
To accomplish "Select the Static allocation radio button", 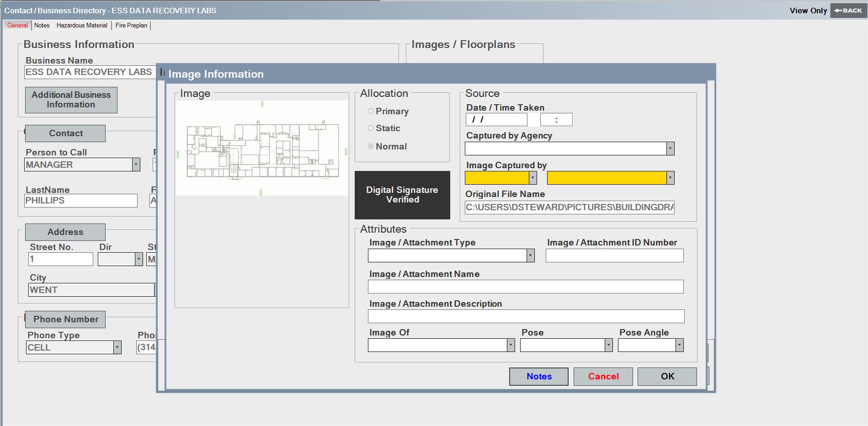I will click(371, 128).
